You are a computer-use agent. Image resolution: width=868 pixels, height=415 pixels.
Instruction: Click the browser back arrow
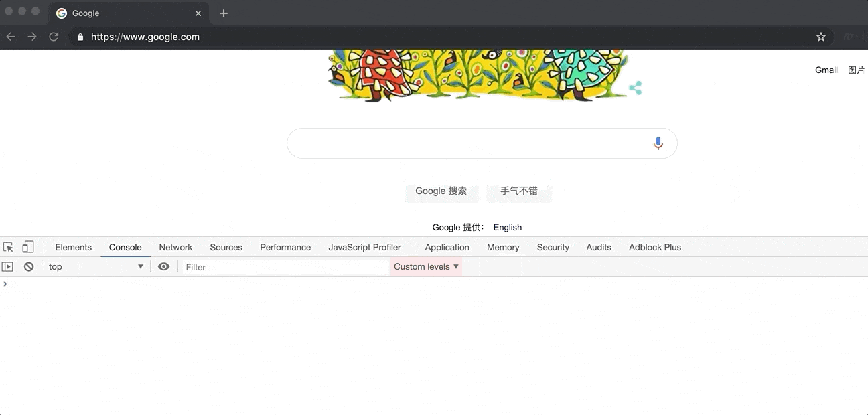click(x=11, y=37)
